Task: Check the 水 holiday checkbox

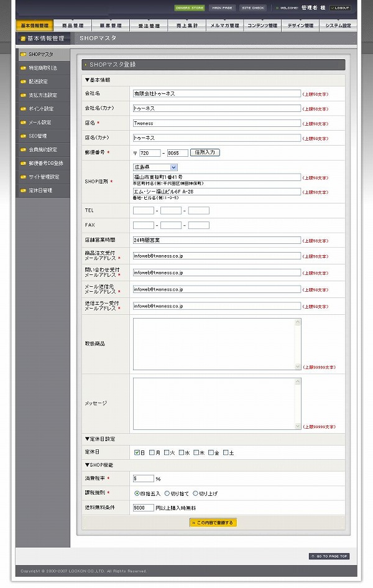Action: point(182,452)
